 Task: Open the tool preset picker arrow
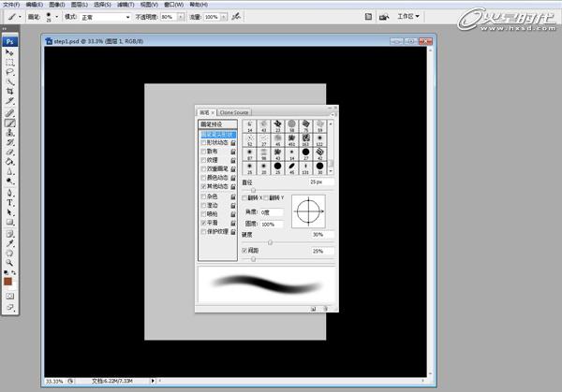click(20, 17)
